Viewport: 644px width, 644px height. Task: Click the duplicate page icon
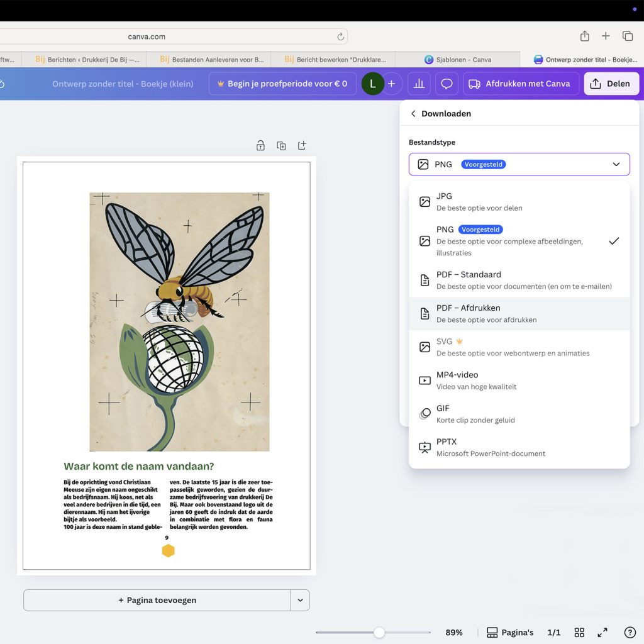281,146
